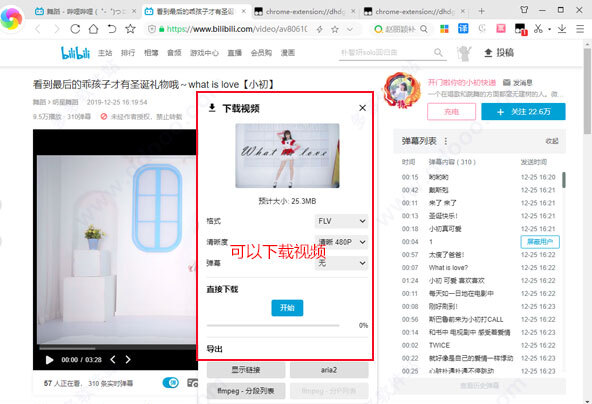Click the undo/restore closed tab arrow icon
The width and height of the screenshot is (592, 404).
(x=112, y=29)
